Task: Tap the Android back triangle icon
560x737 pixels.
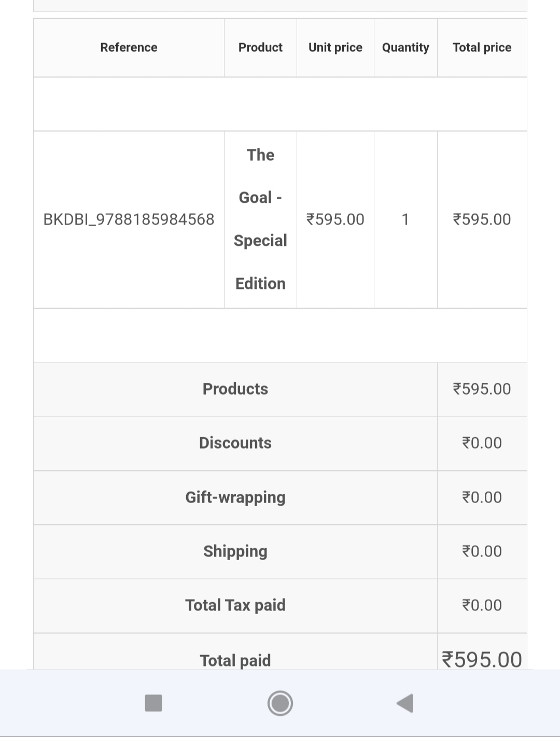Action: click(x=404, y=703)
